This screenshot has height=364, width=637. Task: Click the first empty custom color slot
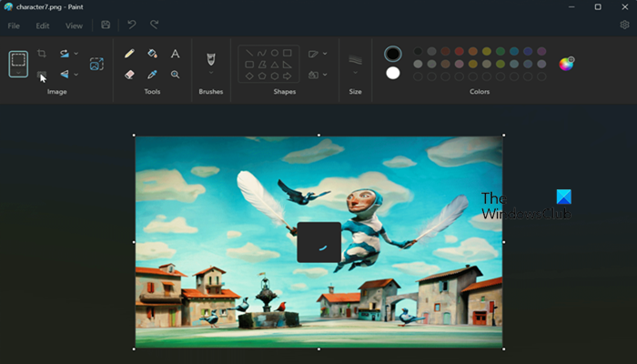[x=418, y=76]
